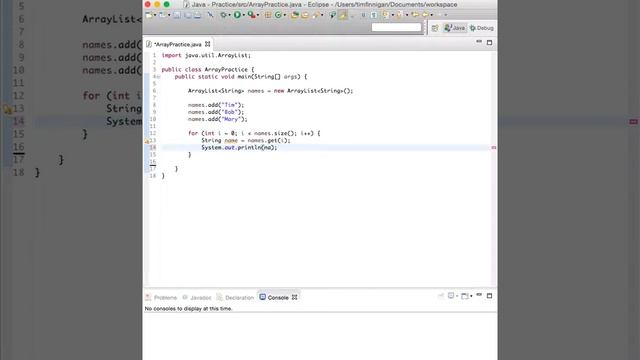Open the Javadoc tab

click(197, 298)
